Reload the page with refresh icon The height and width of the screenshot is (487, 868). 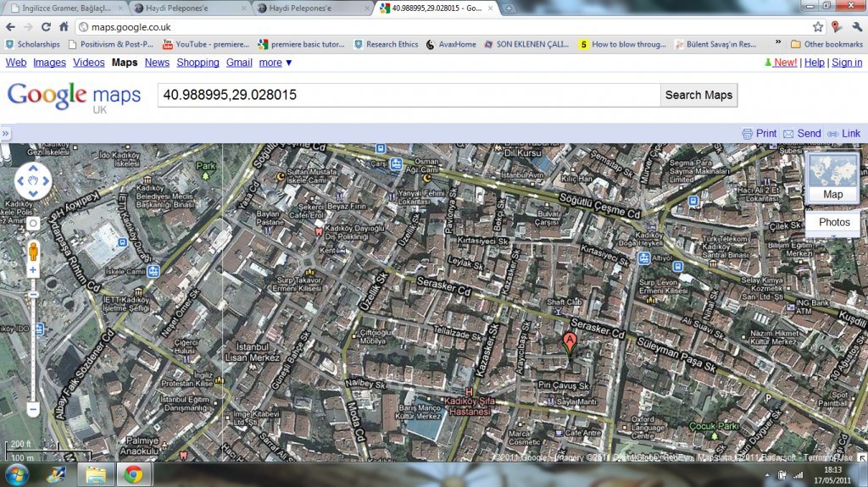coord(46,26)
